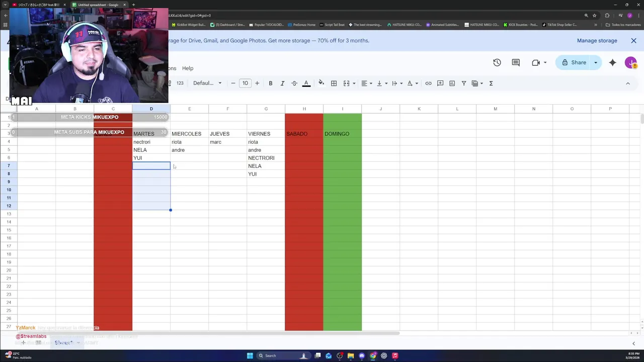Dismiss the storage banner
Viewport: 644px width, 362px height.
click(633, 41)
